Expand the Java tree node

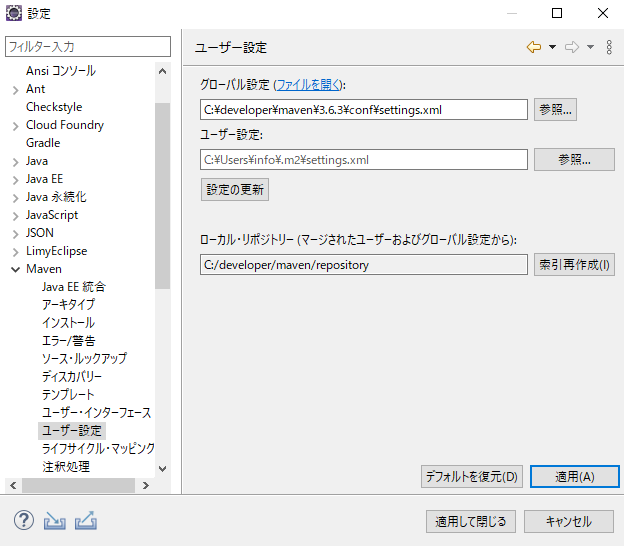point(16,162)
